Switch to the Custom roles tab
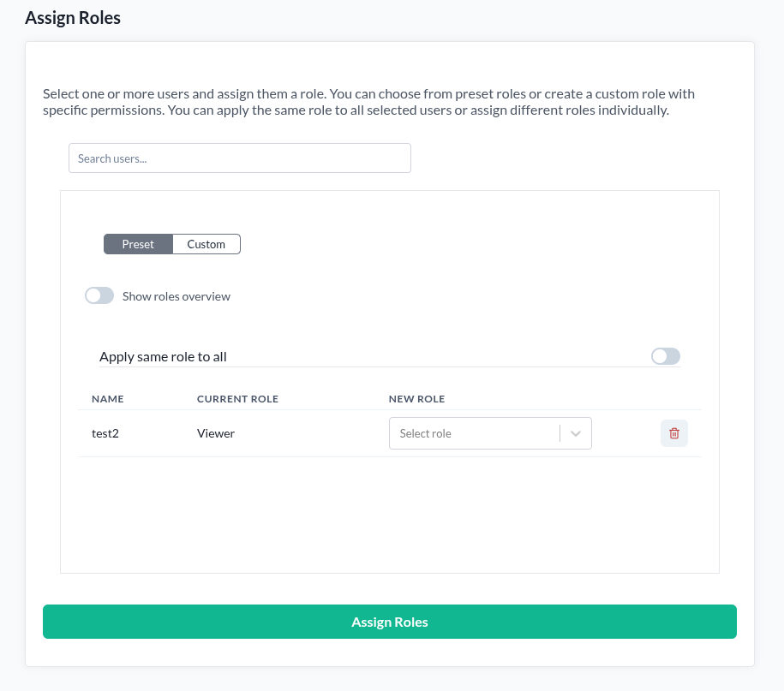 point(206,244)
